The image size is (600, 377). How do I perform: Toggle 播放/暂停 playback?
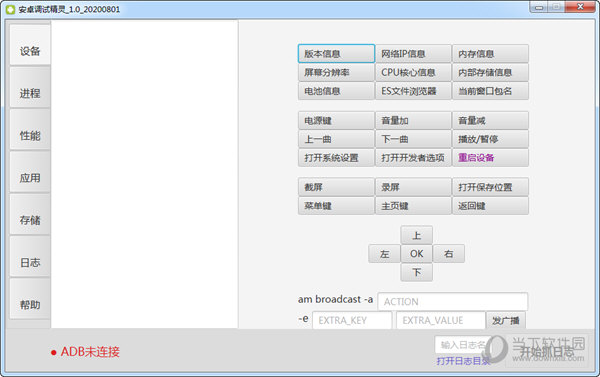coord(491,139)
